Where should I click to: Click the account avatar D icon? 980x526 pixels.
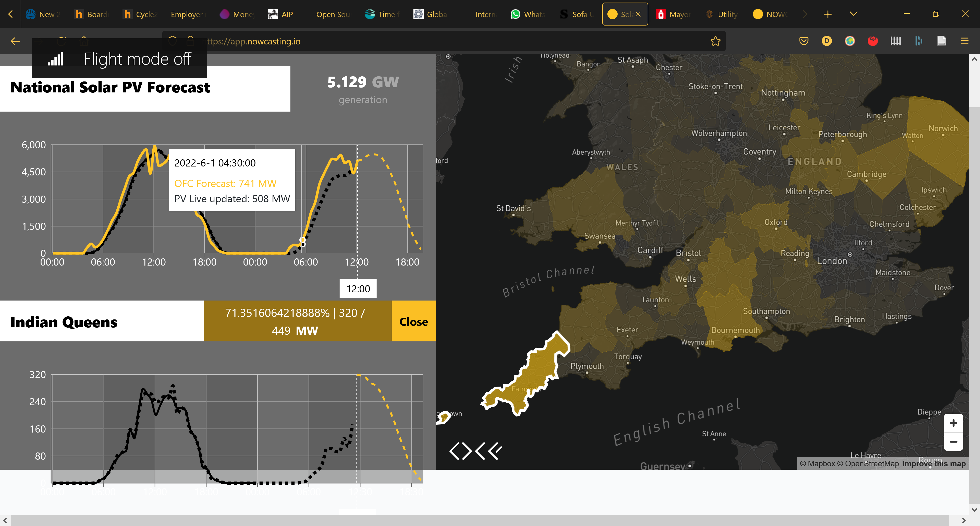pos(826,41)
